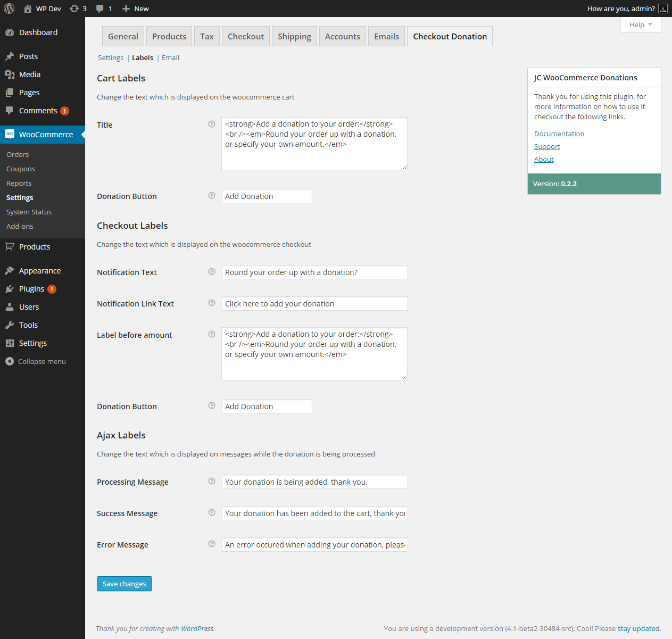
Task: Click the Posts pushpin icon
Action: click(10, 56)
